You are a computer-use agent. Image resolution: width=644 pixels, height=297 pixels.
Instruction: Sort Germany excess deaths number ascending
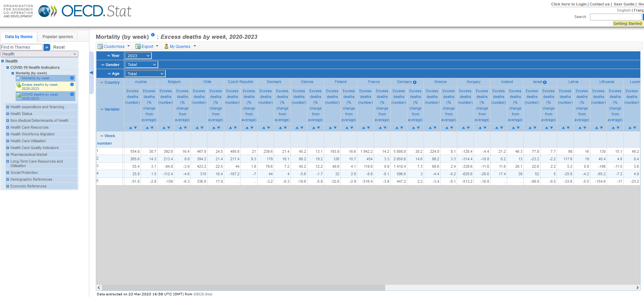(x=397, y=128)
